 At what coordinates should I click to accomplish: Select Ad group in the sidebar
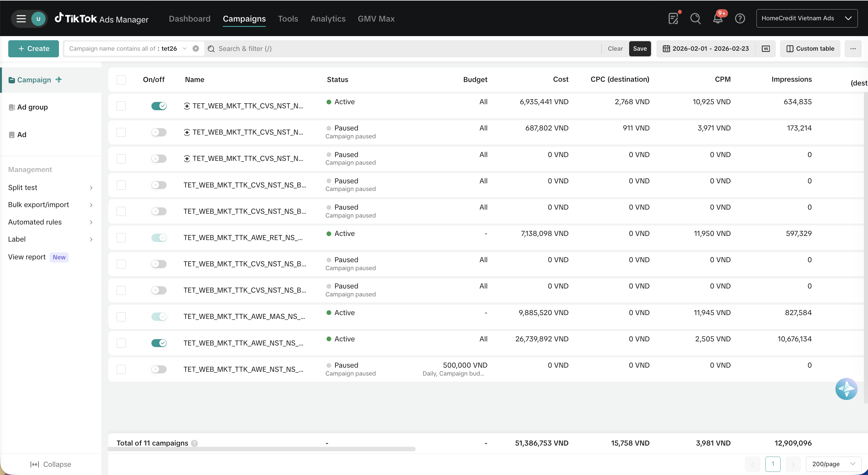pyautogui.click(x=32, y=107)
